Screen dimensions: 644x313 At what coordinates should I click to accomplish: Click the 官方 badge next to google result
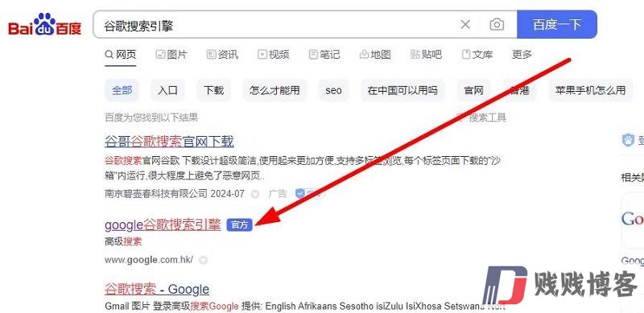(x=239, y=224)
